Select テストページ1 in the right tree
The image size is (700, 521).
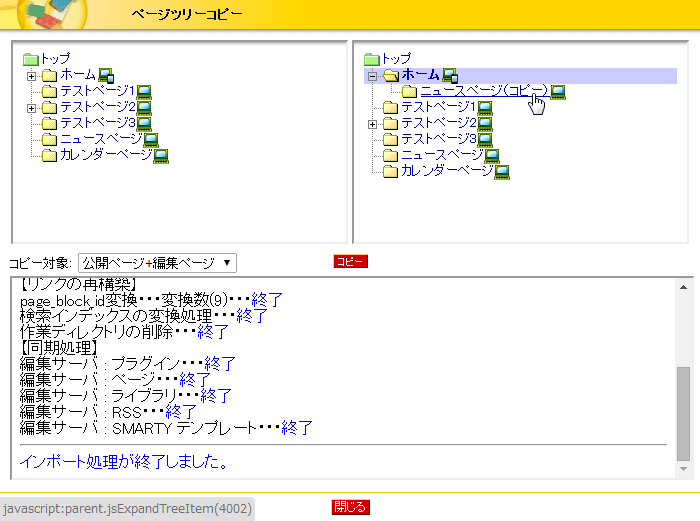click(438, 107)
